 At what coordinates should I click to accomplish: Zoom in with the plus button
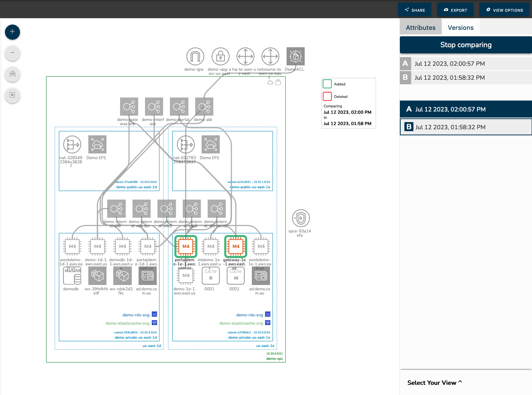point(12,32)
